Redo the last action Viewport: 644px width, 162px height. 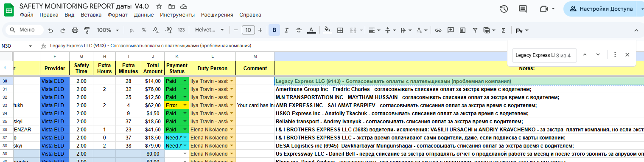tap(63, 30)
